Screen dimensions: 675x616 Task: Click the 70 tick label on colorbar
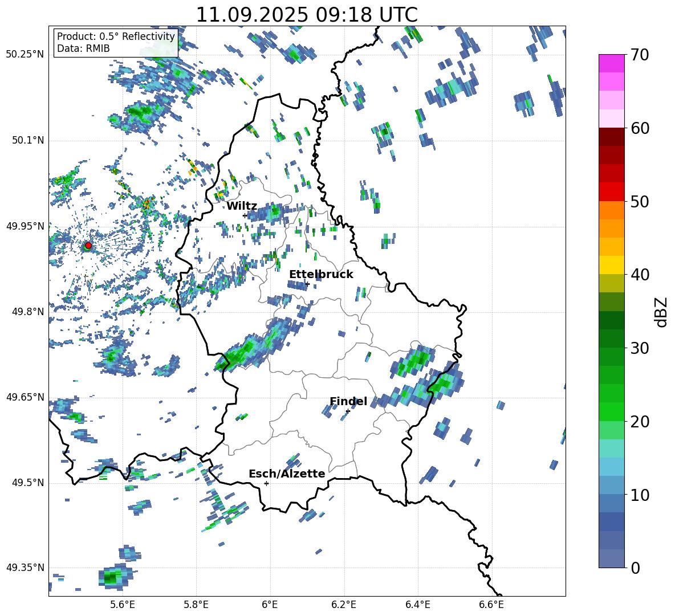(641, 55)
